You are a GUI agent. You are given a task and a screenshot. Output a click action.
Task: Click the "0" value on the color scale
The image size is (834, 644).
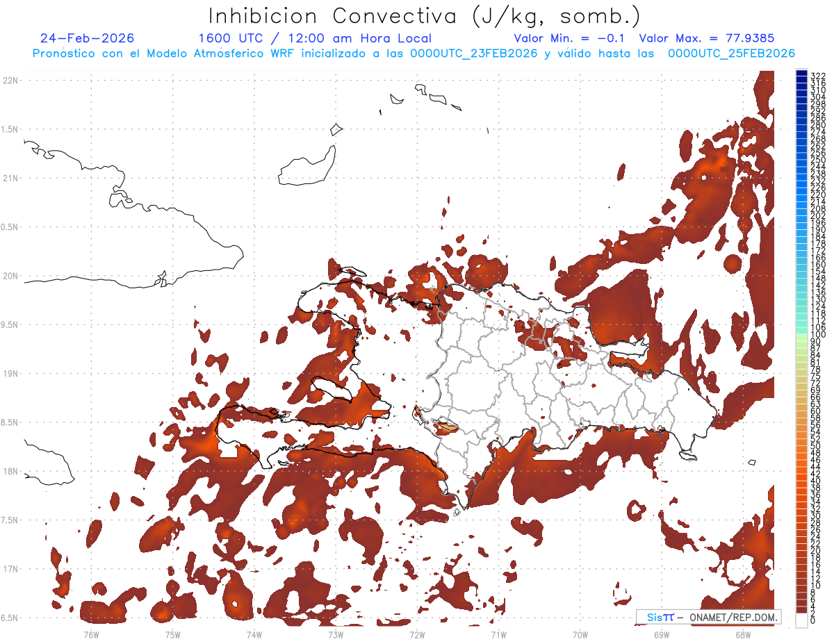[x=813, y=621]
